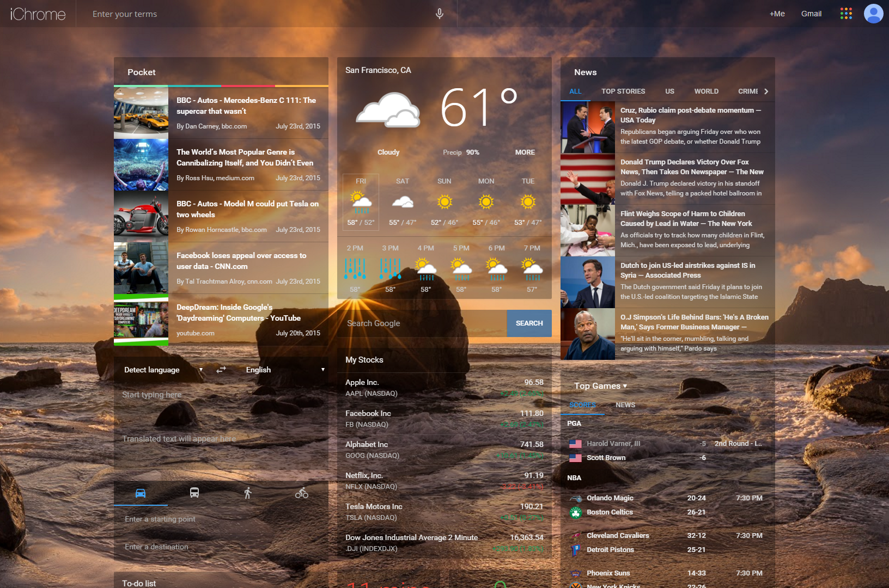Open the Gmail link
The width and height of the screenshot is (889, 588).
point(811,14)
